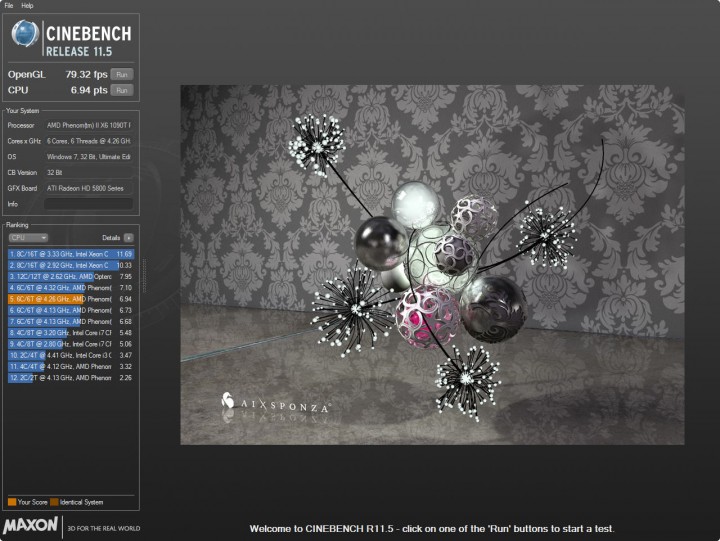The image size is (720, 541).
Task: Select ranking row 10 Core i3 3.47
Action: click(x=71, y=355)
